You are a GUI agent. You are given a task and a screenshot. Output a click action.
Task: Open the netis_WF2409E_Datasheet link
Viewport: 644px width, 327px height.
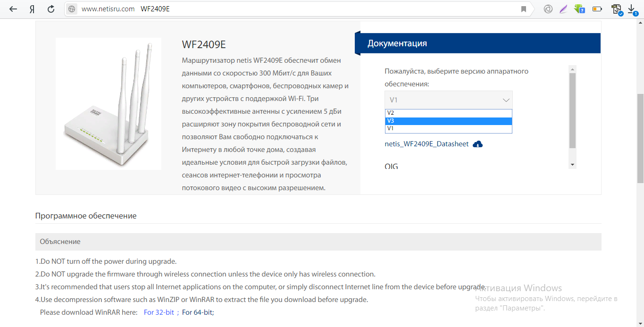click(x=427, y=144)
